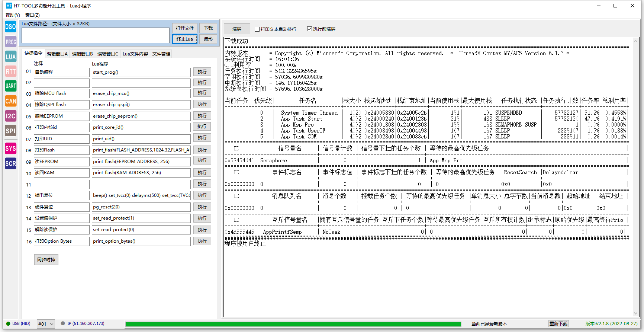Open the UART serial tool
The width and height of the screenshot is (644, 332).
pos(11,86)
